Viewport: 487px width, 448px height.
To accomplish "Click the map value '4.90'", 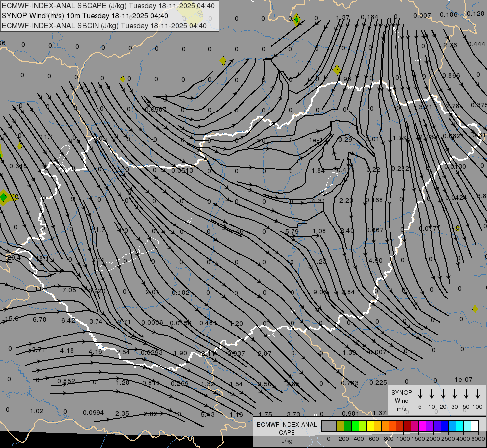I will pos(375,260).
